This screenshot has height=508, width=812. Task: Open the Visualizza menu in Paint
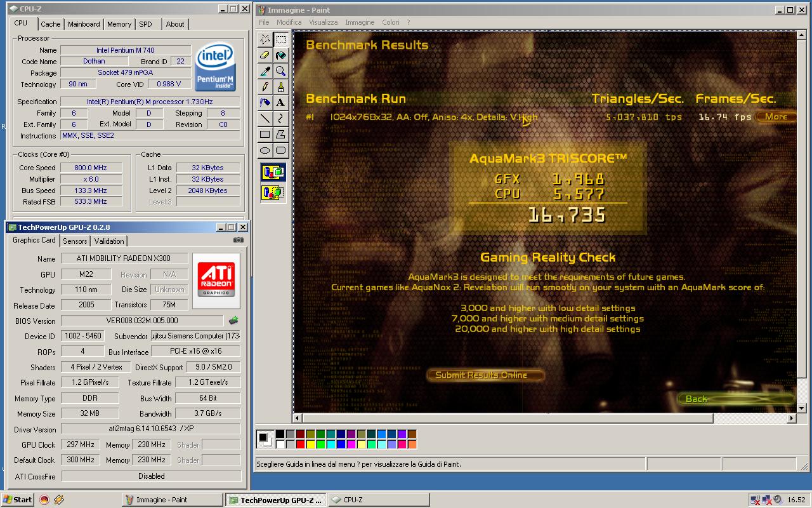[324, 22]
